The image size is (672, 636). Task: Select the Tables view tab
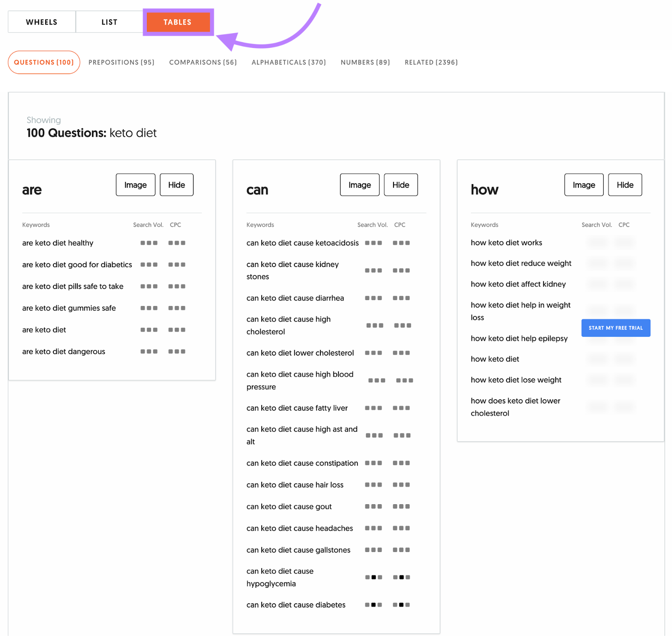[178, 22]
